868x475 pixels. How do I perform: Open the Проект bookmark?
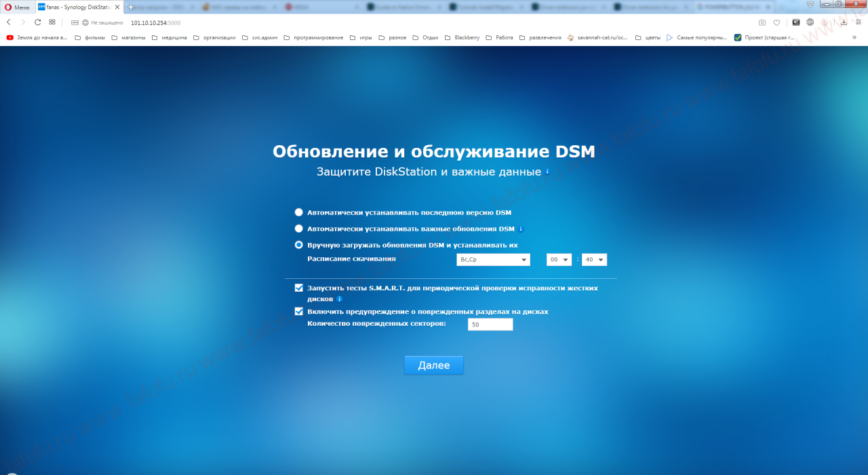click(x=764, y=38)
